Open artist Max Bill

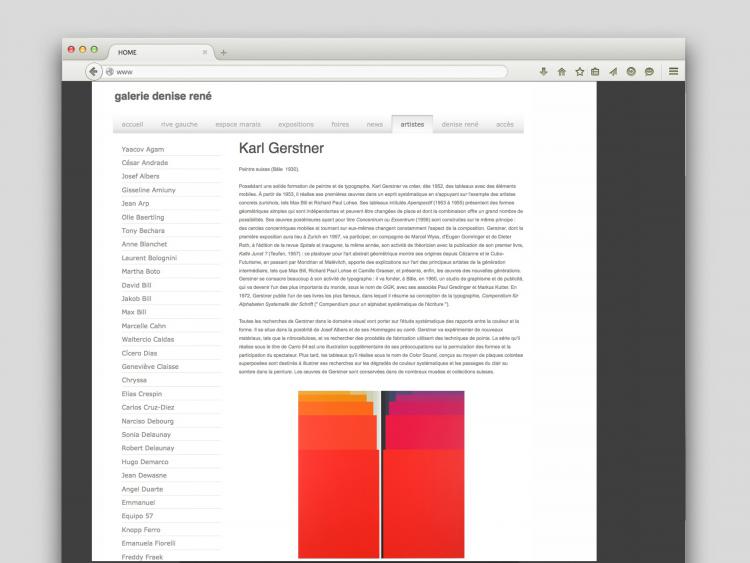point(134,312)
